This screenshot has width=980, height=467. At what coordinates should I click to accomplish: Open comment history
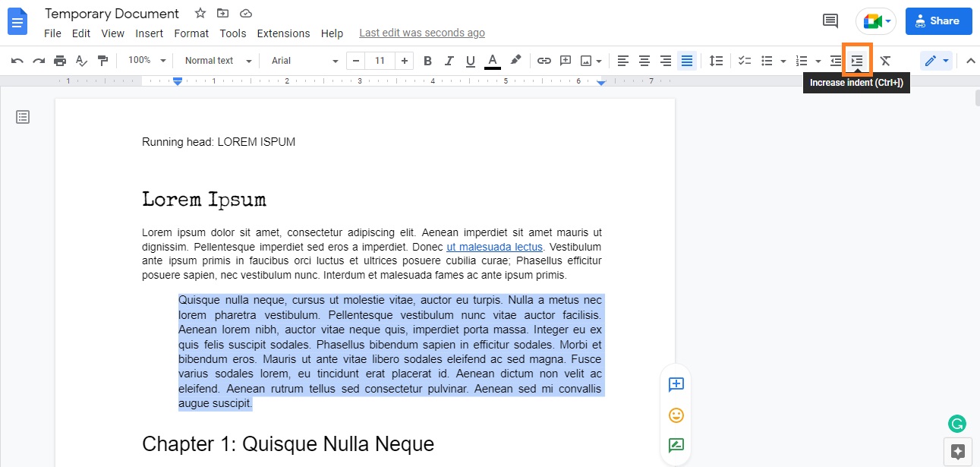pos(830,21)
